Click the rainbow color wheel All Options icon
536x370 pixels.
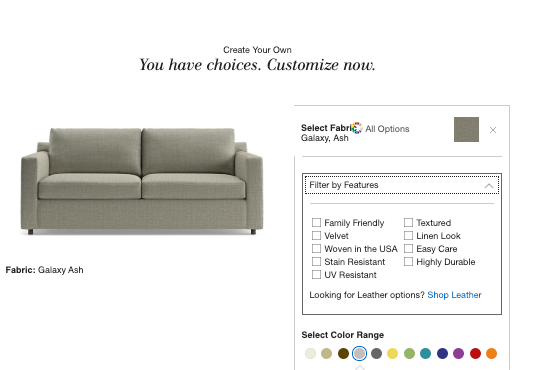click(357, 128)
